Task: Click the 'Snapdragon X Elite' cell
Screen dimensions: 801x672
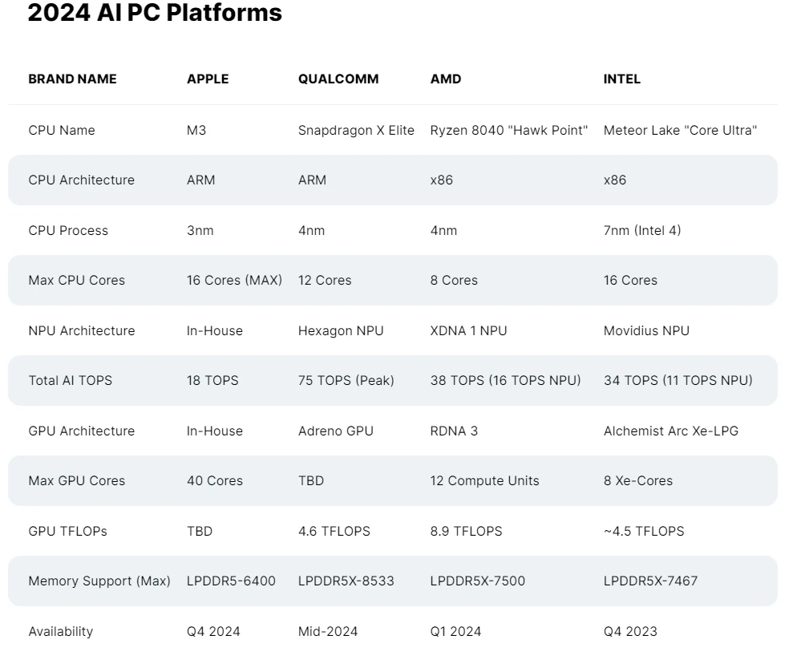Action: 356,130
